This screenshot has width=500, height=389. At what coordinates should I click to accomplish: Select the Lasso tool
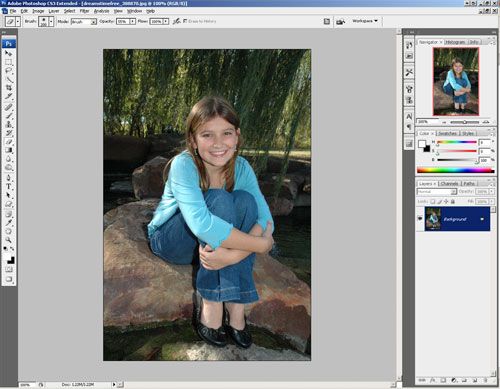click(x=9, y=71)
